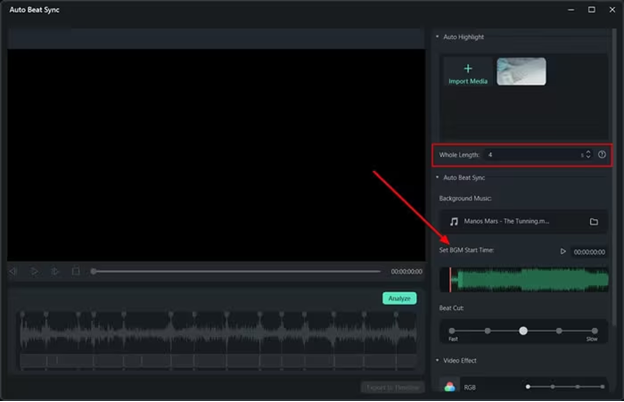This screenshot has height=402, width=624.
Task: Click the black video preview area
Action: (216, 155)
